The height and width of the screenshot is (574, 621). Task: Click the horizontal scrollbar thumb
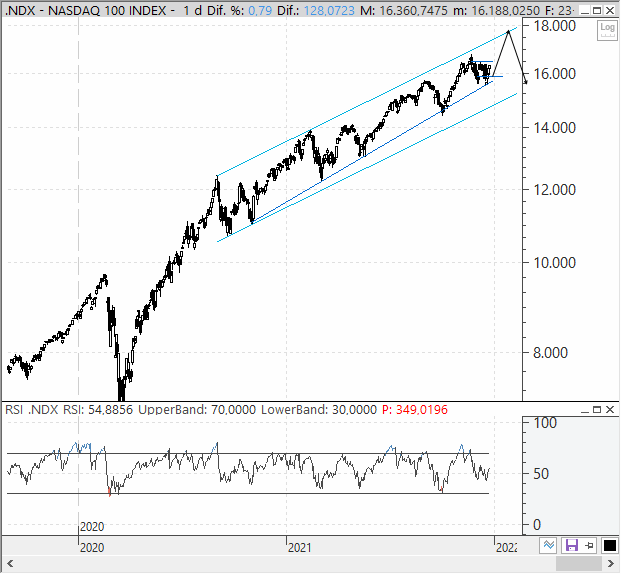(x=579, y=563)
